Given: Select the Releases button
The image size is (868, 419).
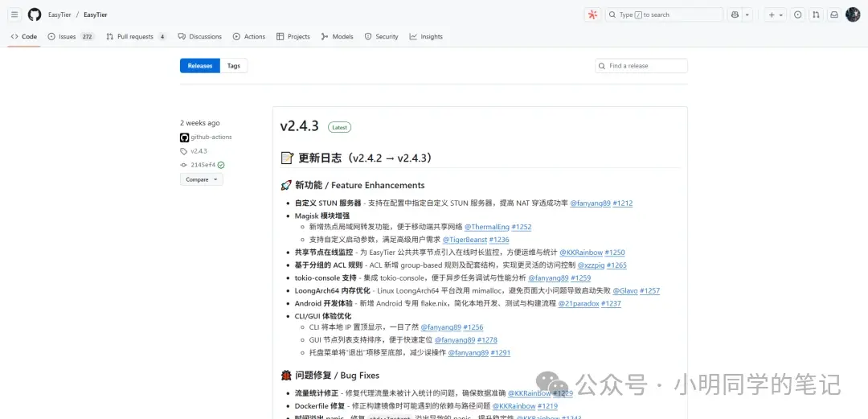Looking at the screenshot, I should point(200,66).
